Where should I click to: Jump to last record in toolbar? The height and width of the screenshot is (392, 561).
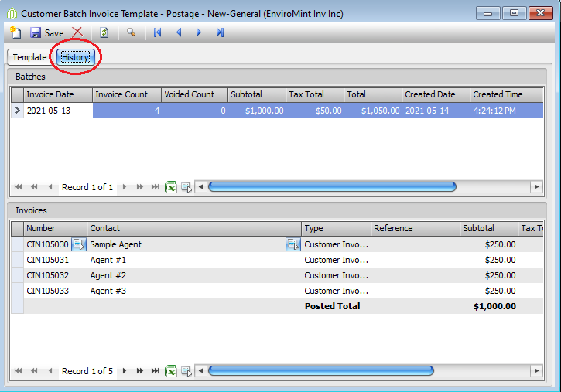coord(220,32)
